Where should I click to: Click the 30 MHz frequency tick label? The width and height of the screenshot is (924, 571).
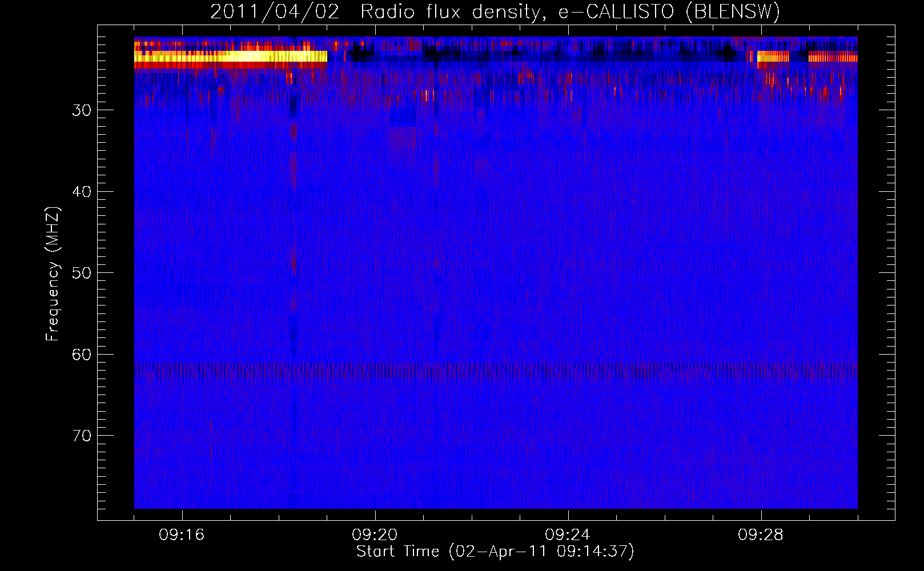[x=82, y=110]
